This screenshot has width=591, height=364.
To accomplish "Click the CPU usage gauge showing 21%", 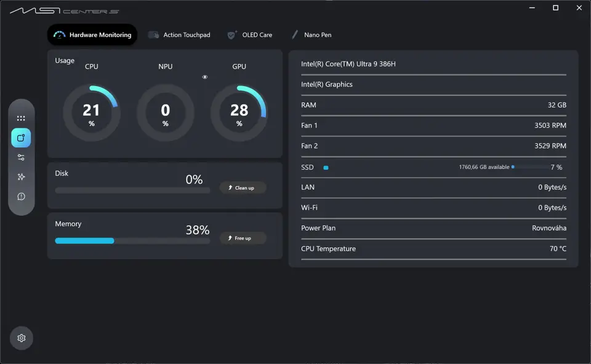I will tap(91, 111).
